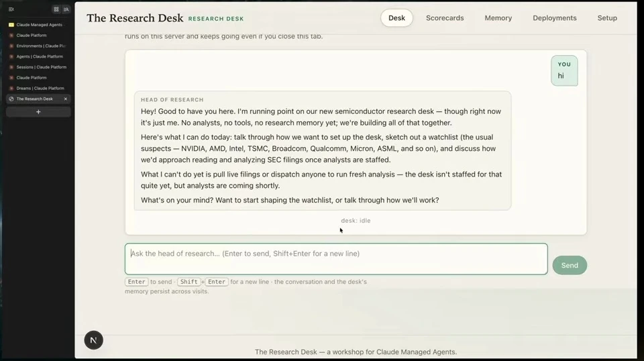Click the line 'What's on your mind?'
The height and width of the screenshot is (361, 644).
290,200
